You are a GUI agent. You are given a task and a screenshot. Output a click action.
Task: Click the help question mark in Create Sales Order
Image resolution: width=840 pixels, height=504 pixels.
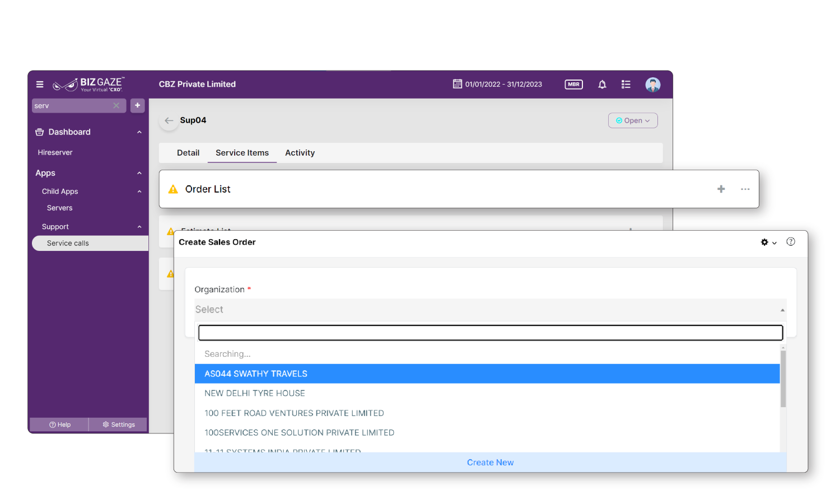[790, 242]
